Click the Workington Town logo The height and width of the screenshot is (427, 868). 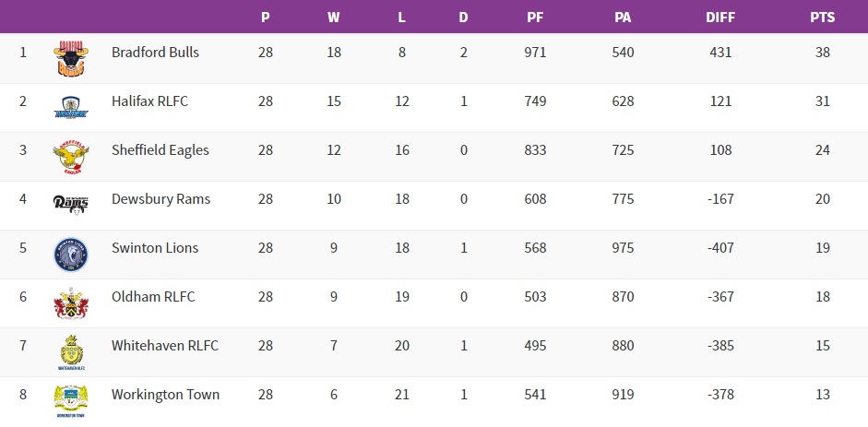click(x=70, y=401)
